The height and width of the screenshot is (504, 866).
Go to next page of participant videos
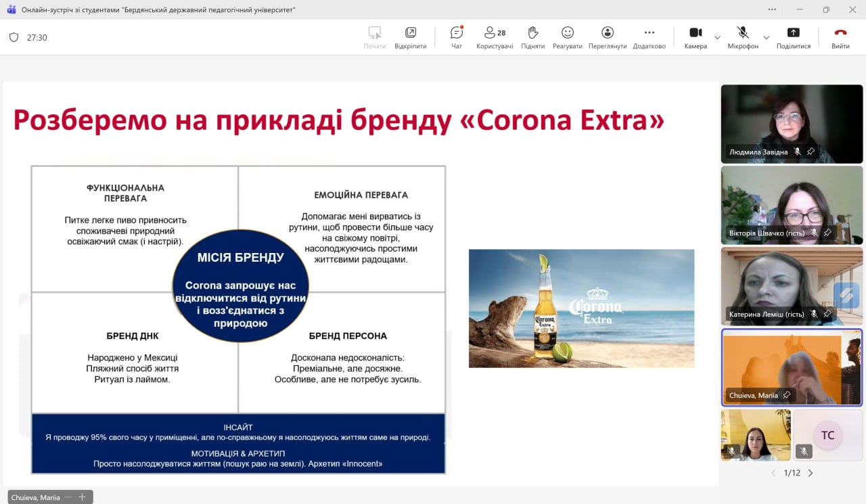pos(811,473)
